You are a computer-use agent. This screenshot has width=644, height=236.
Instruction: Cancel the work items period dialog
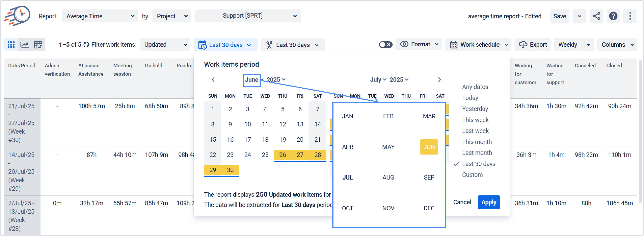pyautogui.click(x=462, y=202)
